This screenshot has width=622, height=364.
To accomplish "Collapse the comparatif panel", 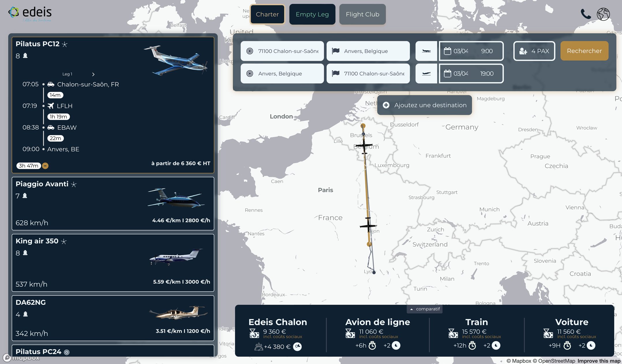I will (425, 309).
